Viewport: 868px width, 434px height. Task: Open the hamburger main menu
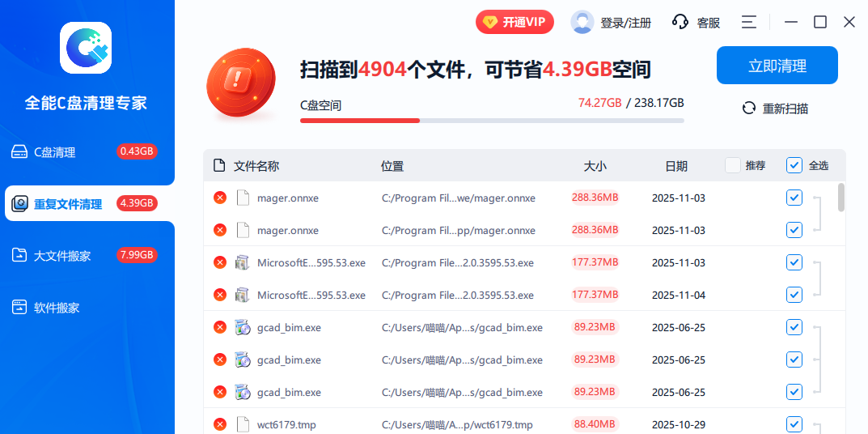(x=749, y=23)
